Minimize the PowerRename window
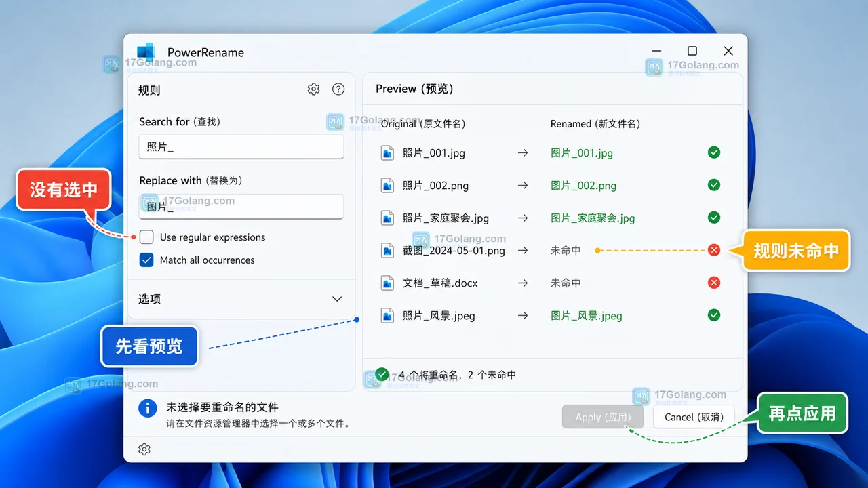Image resolution: width=868 pixels, height=488 pixels. click(x=656, y=52)
